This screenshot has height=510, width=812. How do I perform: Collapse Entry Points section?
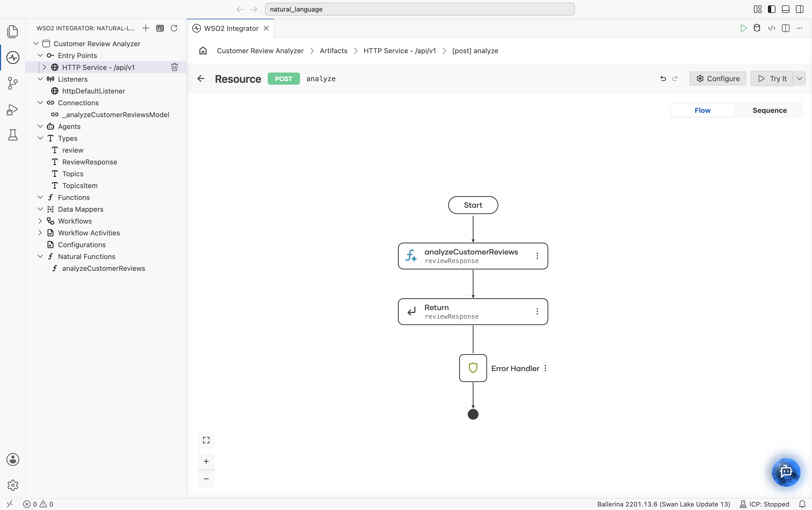(x=40, y=55)
